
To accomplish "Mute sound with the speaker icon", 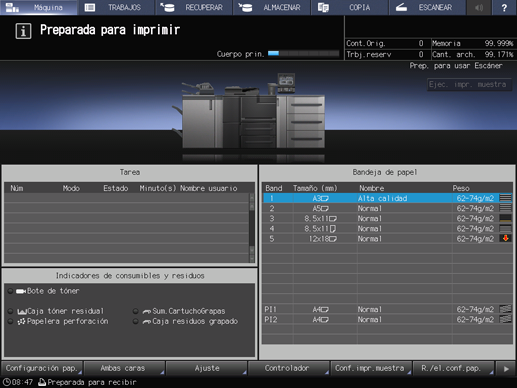I will click(x=479, y=7).
